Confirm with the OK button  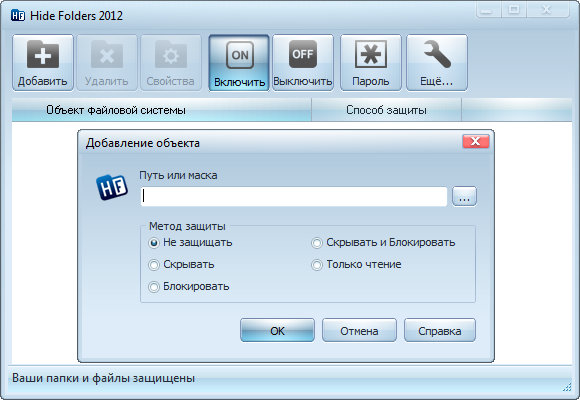[x=277, y=330]
